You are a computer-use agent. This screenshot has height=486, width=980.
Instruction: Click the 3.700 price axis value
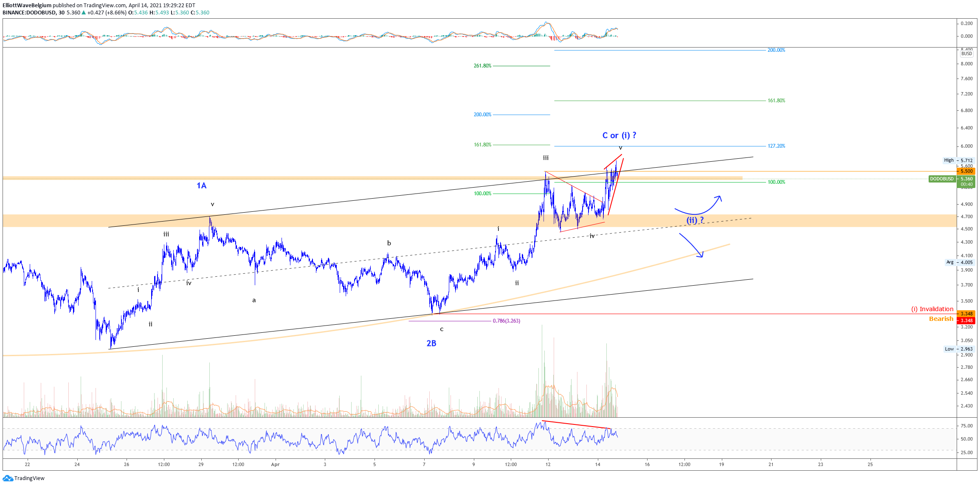coord(966,285)
